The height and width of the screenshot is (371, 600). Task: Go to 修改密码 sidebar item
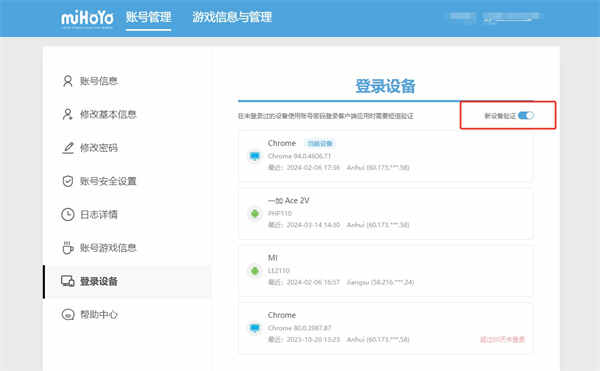point(99,148)
